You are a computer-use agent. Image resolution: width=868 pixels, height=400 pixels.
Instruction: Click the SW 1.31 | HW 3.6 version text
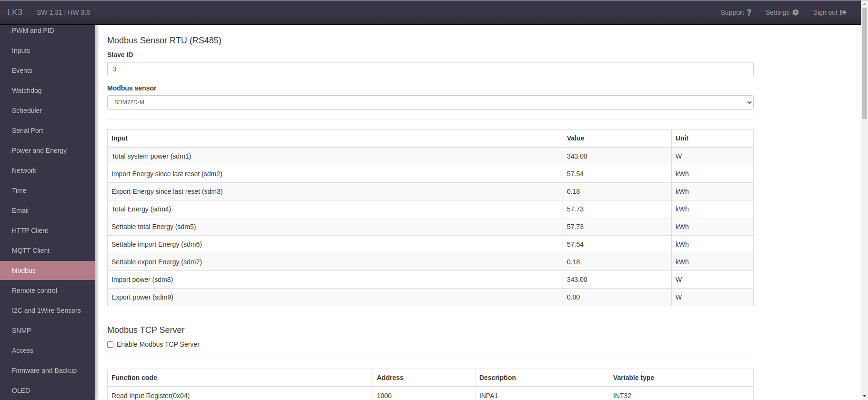63,12
